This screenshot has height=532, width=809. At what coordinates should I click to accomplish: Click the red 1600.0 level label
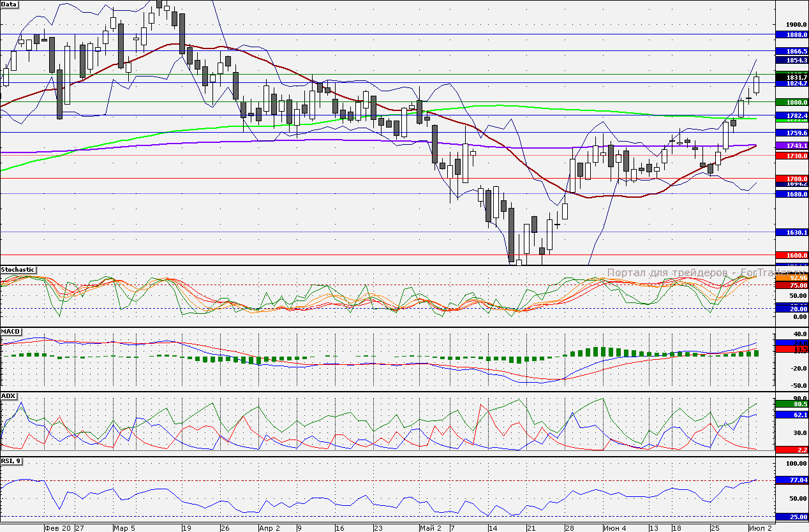coord(792,255)
